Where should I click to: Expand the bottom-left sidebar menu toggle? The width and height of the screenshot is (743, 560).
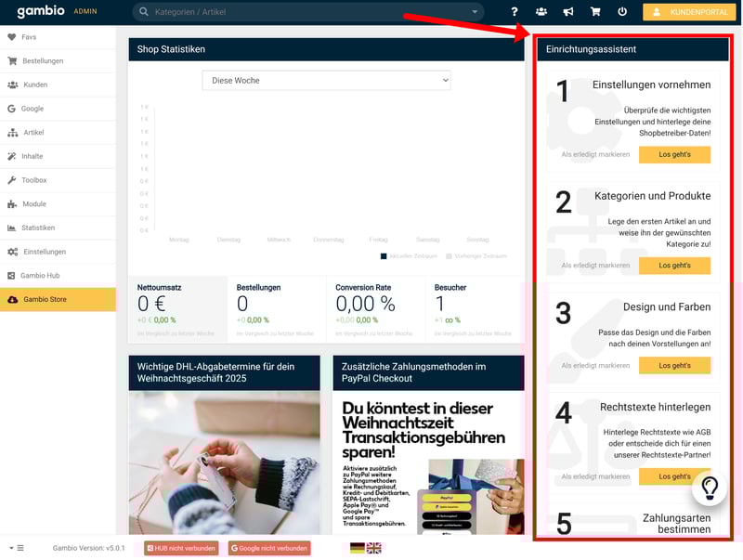pos(16,548)
